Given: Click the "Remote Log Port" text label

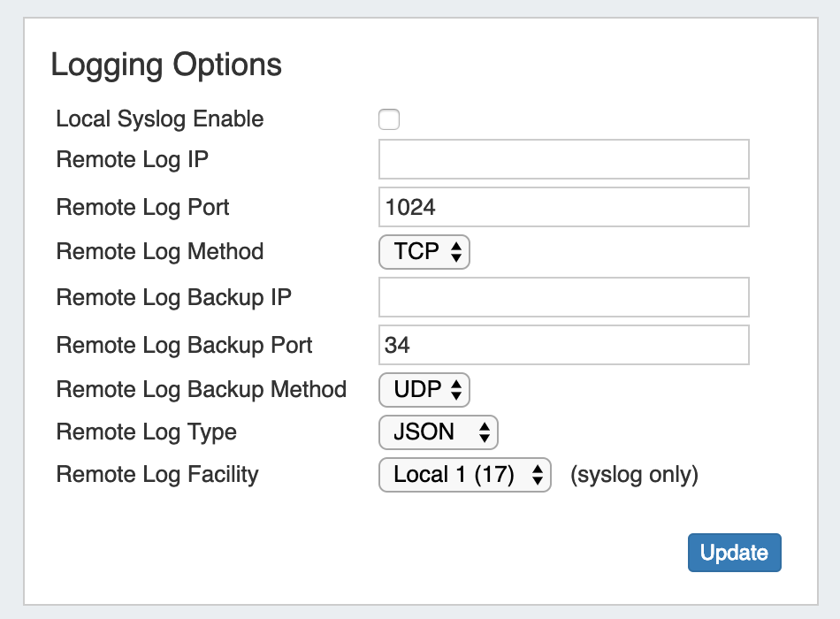Looking at the screenshot, I should [x=142, y=208].
